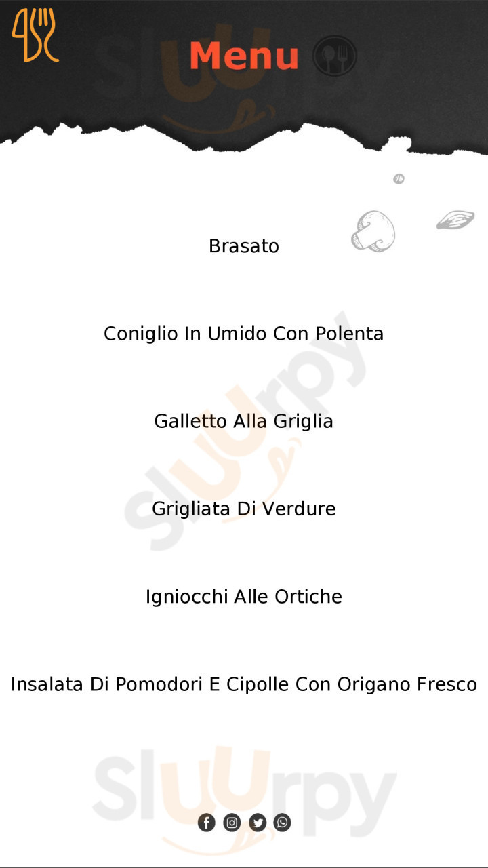The height and width of the screenshot is (868, 488).
Task: Open the Facebook icon
Action: click(206, 823)
